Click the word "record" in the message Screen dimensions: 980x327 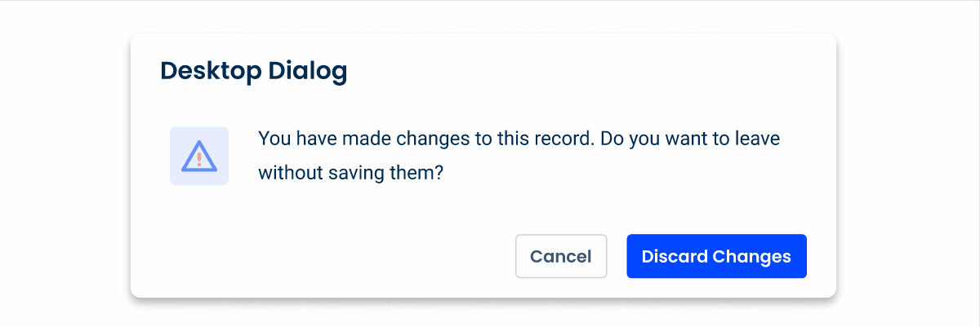tap(565, 139)
